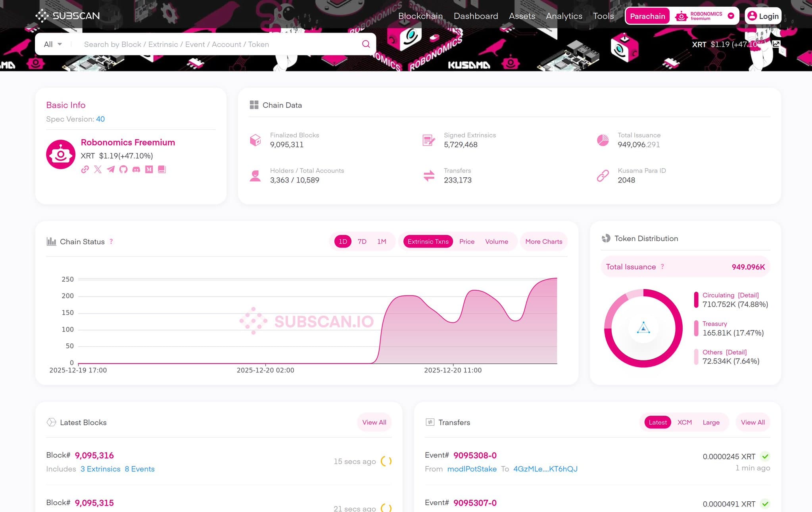Click the price chart icon next to XRT

tap(777, 44)
